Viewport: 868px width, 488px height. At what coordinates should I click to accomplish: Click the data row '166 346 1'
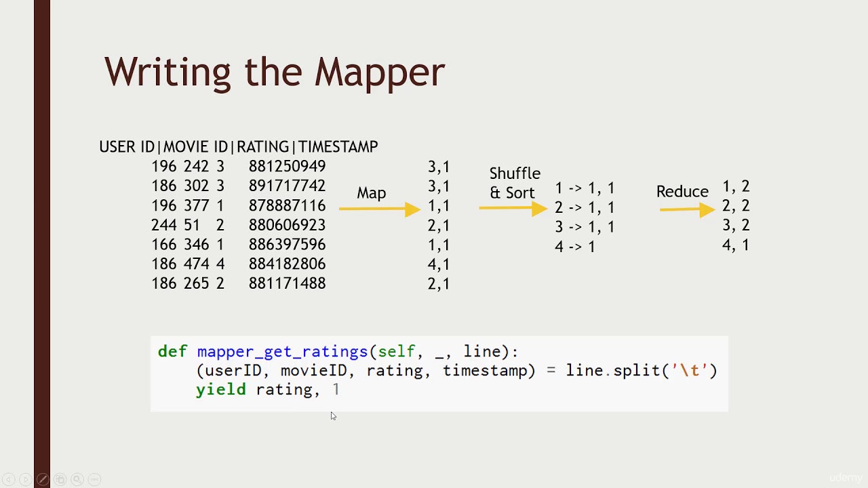pyautogui.click(x=188, y=245)
